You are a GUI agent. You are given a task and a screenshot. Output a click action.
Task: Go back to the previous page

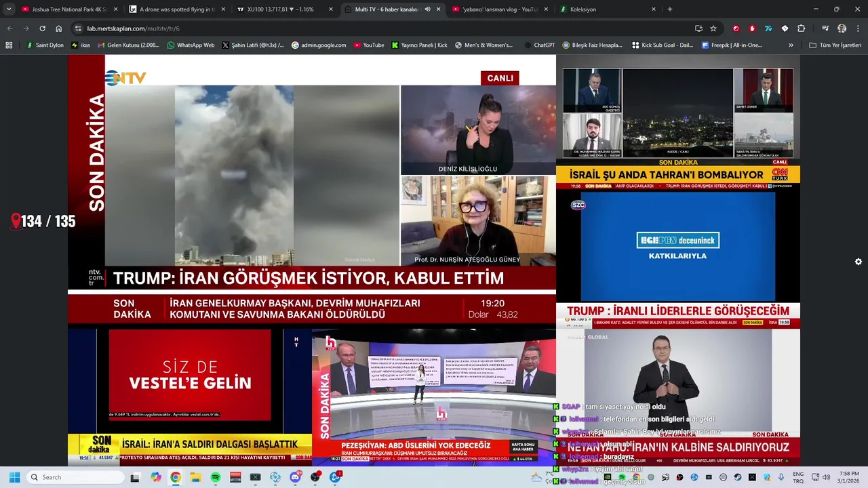(x=9, y=28)
